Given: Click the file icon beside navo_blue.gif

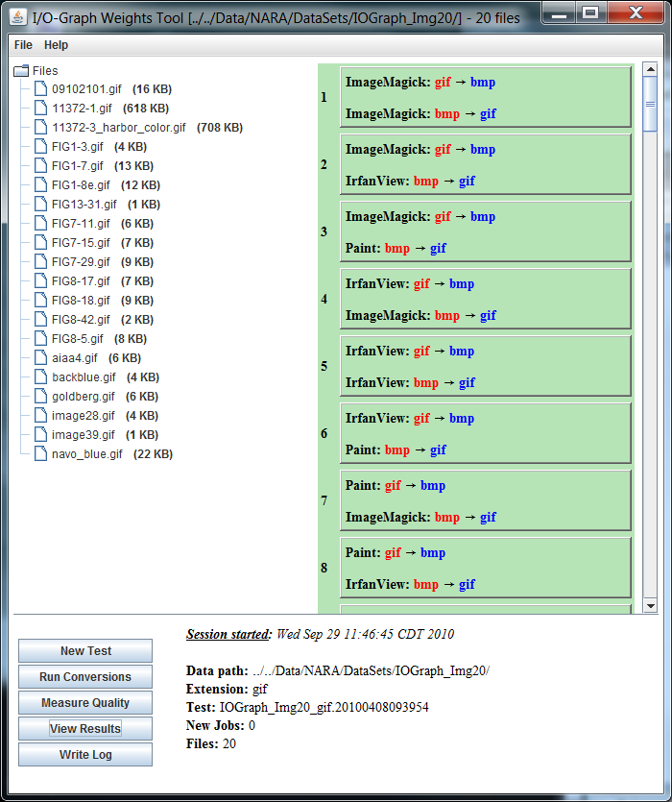Looking at the screenshot, I should (x=41, y=453).
